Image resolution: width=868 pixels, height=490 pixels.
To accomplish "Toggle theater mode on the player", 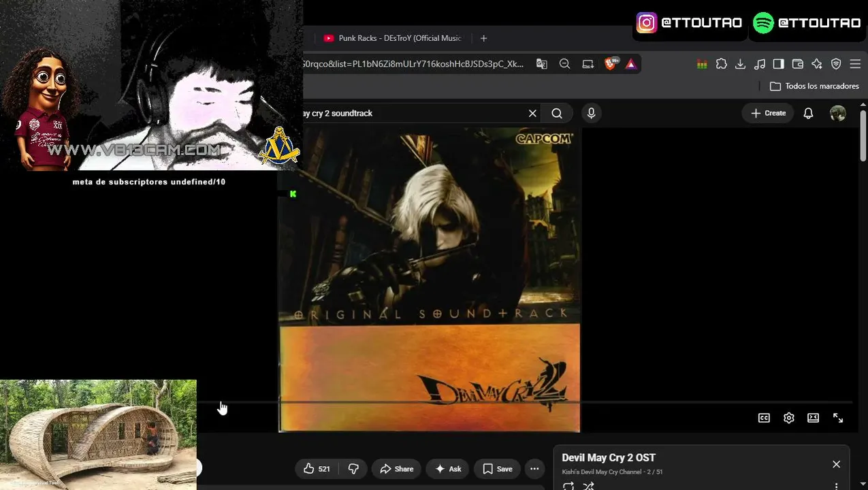I will 813,418.
